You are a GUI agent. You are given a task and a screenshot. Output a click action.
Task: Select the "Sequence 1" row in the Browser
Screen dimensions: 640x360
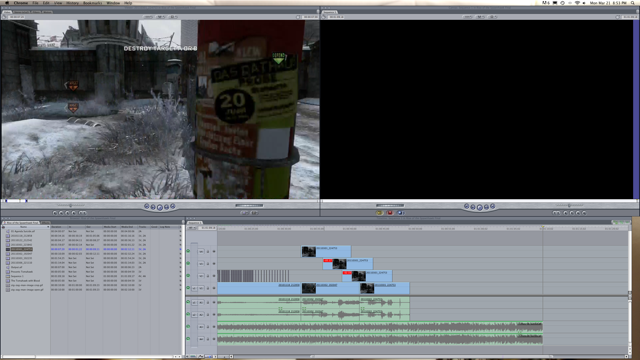(17, 276)
